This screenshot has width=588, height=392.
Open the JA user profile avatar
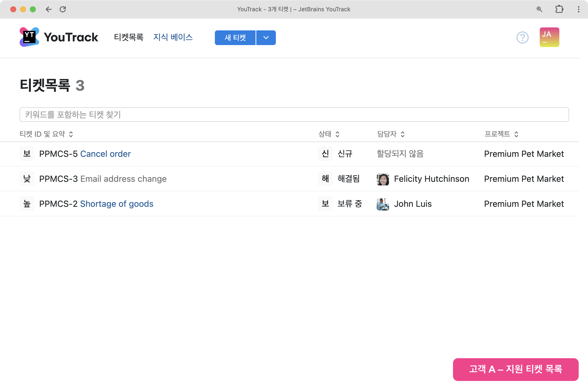[549, 37]
